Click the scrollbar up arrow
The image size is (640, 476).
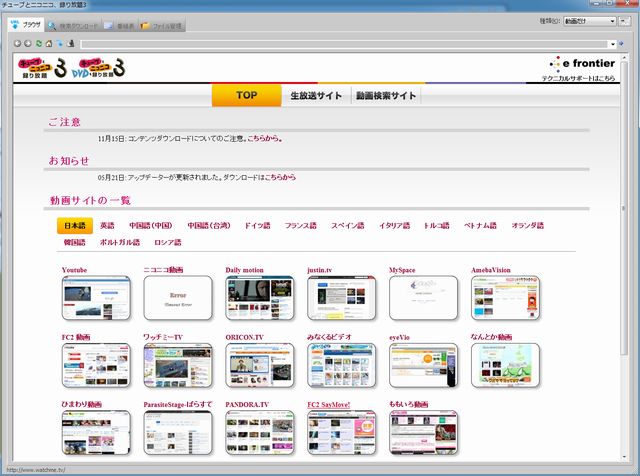click(x=624, y=58)
